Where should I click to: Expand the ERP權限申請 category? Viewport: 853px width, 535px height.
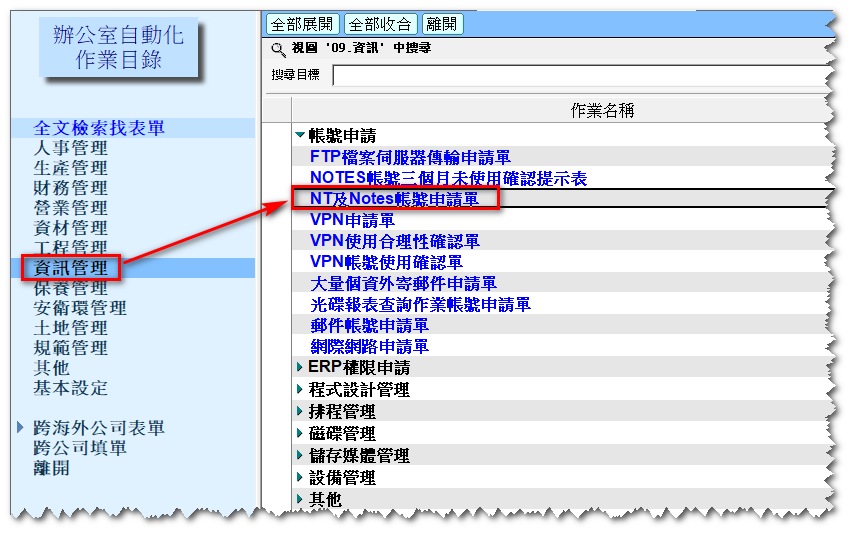[x=300, y=368]
